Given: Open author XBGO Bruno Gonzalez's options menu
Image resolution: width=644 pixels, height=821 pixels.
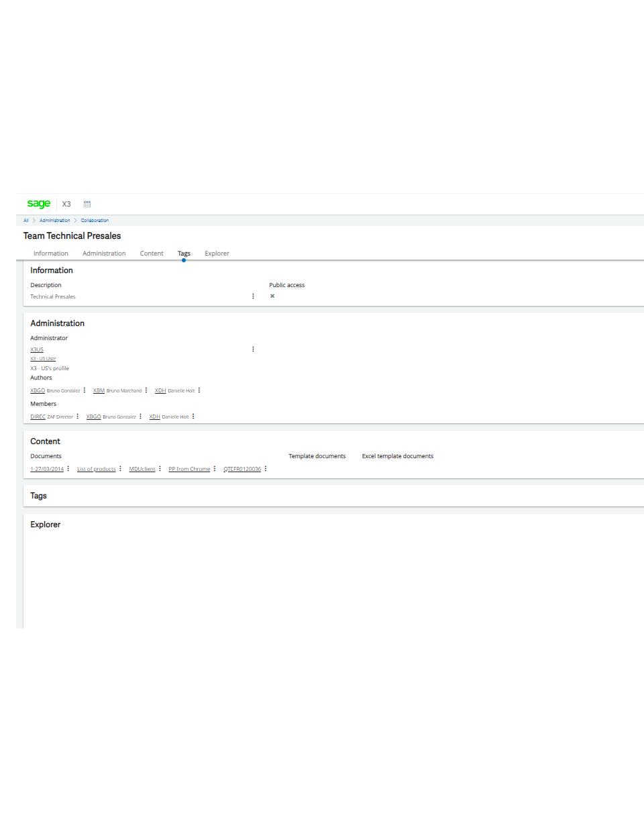Looking at the screenshot, I should pyautogui.click(x=84, y=390).
